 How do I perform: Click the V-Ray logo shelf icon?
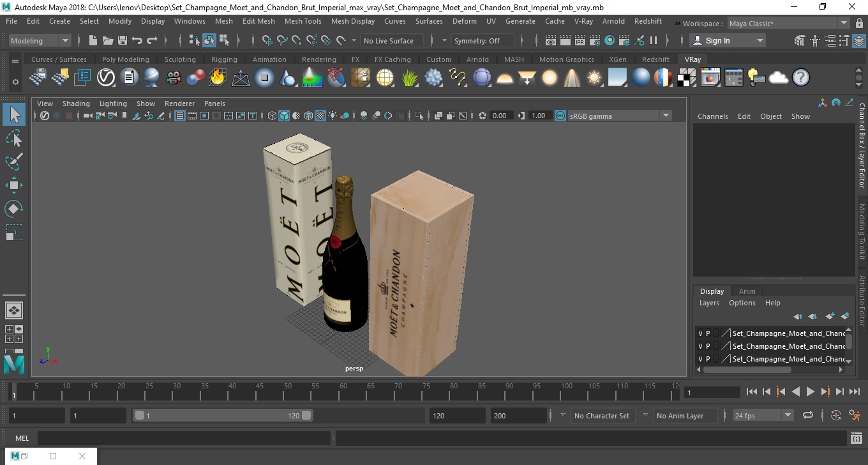coord(105,78)
